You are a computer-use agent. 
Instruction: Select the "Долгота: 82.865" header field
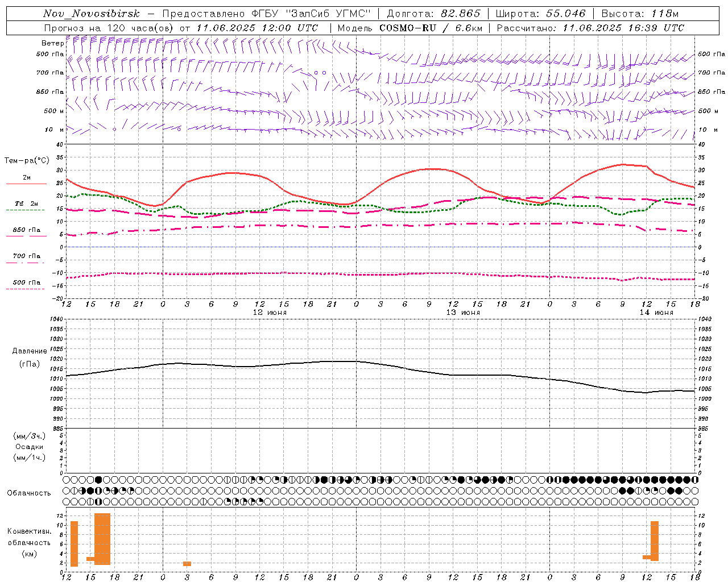tap(433, 14)
